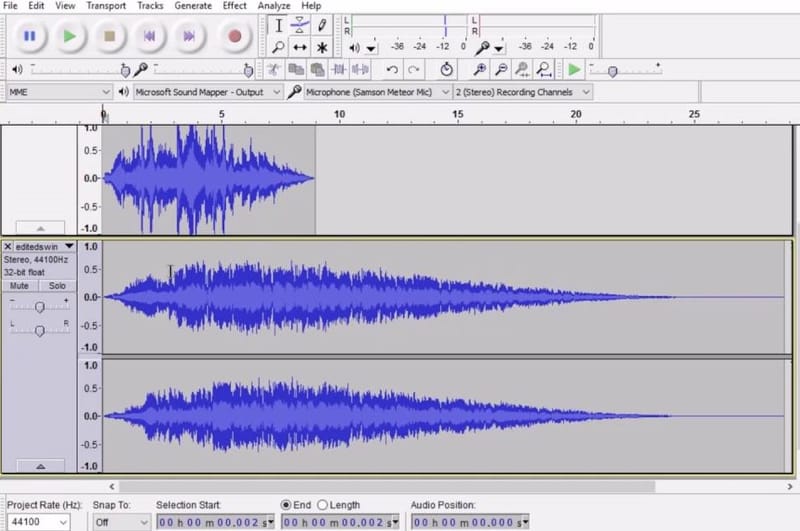Screen dimensions: 800x531
Task: Click Silence audio icon
Action: coord(360,69)
